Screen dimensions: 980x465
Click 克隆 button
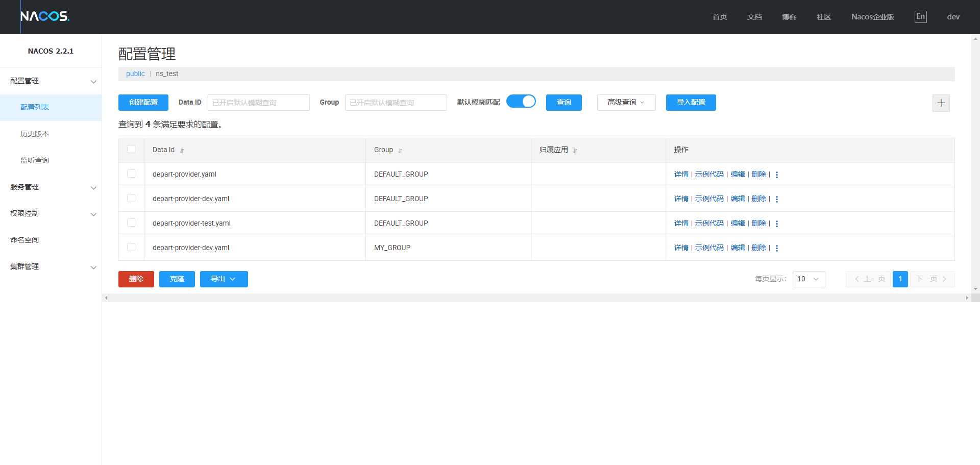(x=177, y=279)
